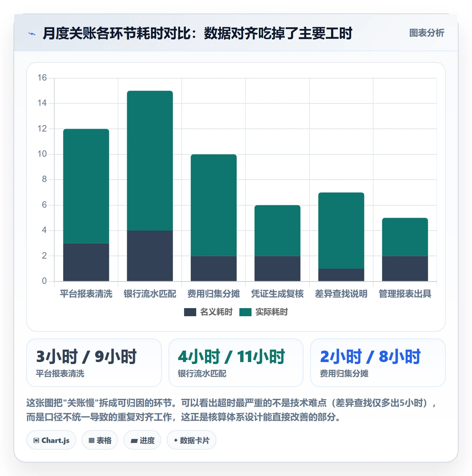Click the y-axis value 2
The image size is (472, 476).
pyautogui.click(x=44, y=256)
